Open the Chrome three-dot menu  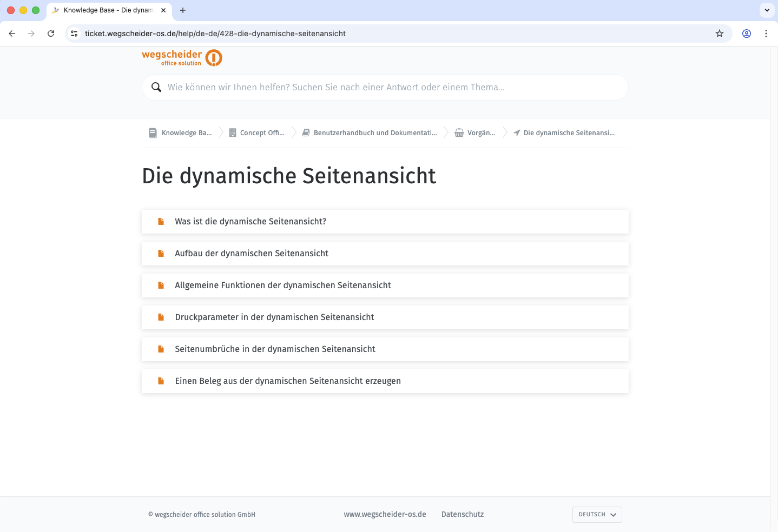click(x=766, y=34)
